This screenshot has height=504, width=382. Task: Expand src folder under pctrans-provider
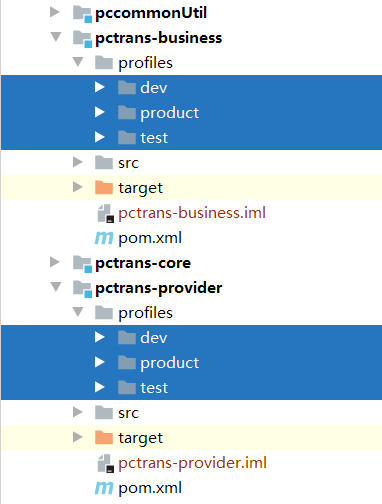78,412
